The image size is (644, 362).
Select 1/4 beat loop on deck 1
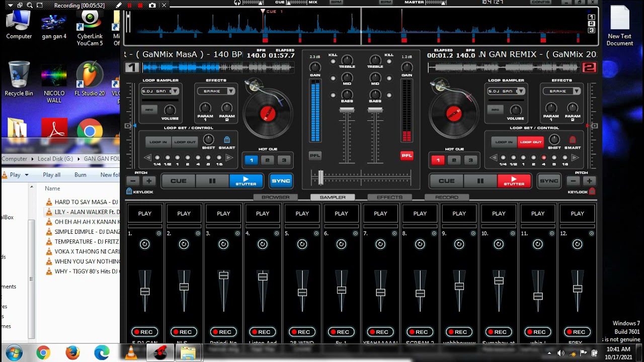click(157, 158)
